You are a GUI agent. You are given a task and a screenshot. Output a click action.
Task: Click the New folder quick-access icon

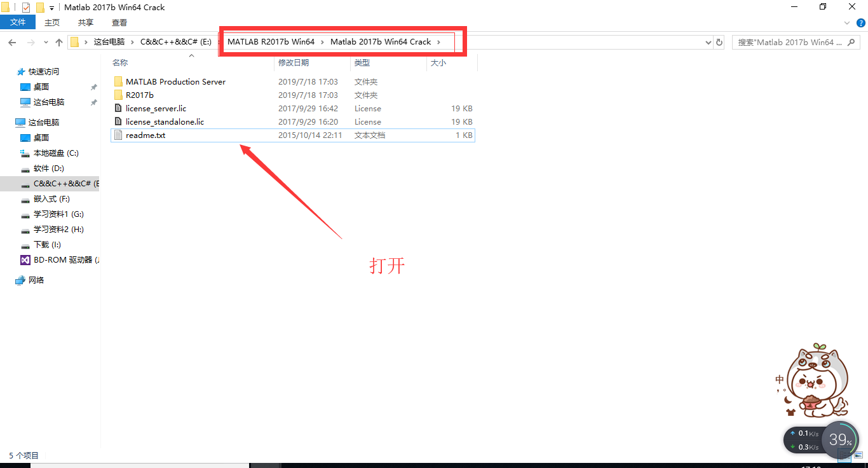[40, 8]
